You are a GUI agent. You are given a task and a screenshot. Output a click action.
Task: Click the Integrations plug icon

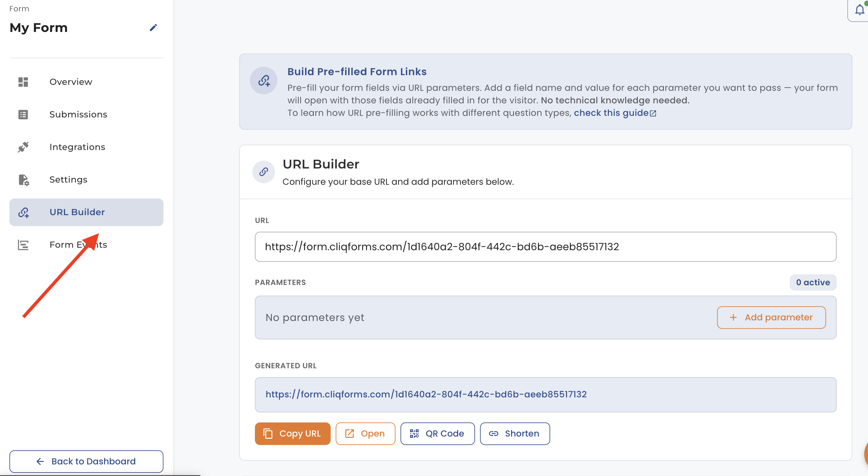point(23,147)
